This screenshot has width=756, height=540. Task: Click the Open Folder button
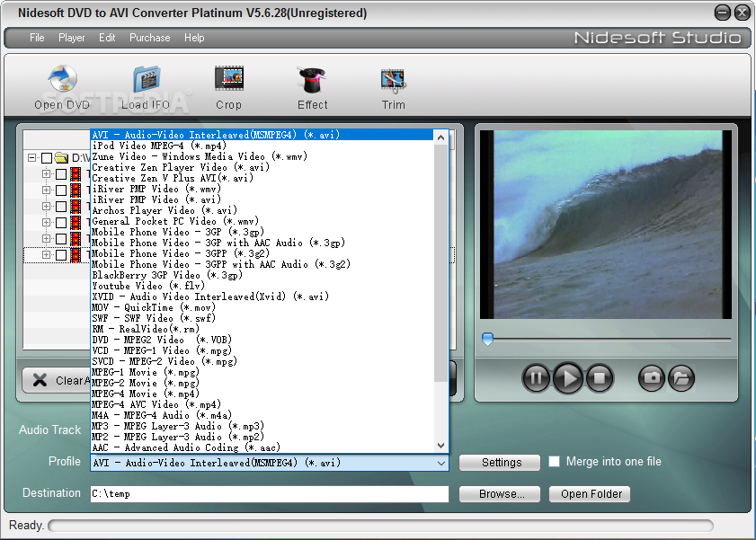coord(590,494)
